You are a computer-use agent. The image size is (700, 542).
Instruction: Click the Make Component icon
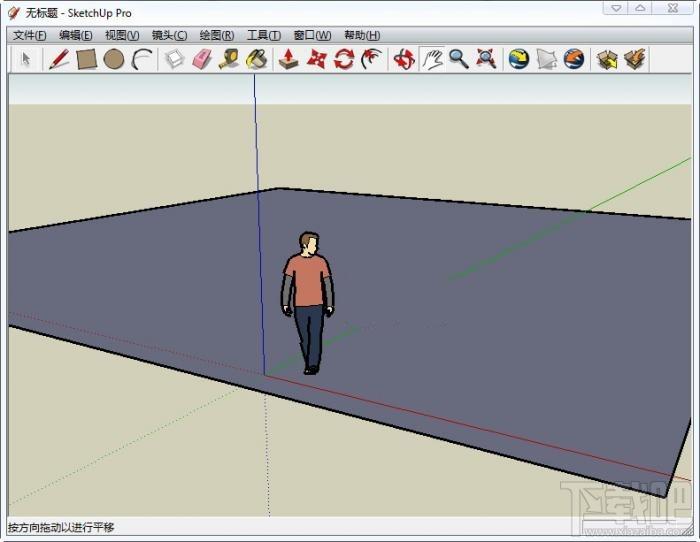coord(174,59)
